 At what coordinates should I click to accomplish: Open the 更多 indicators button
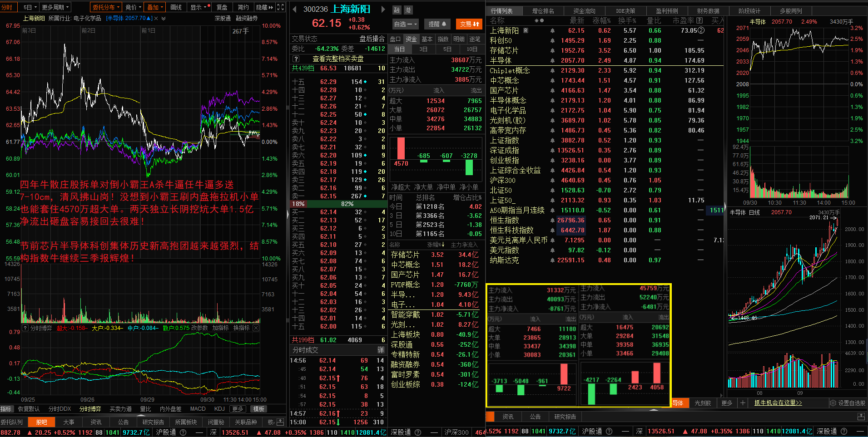click(237, 409)
